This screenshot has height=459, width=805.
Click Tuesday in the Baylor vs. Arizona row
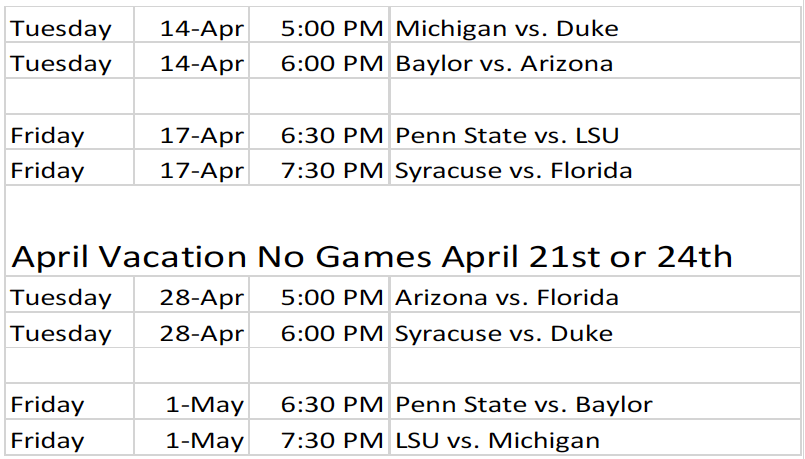(x=61, y=64)
